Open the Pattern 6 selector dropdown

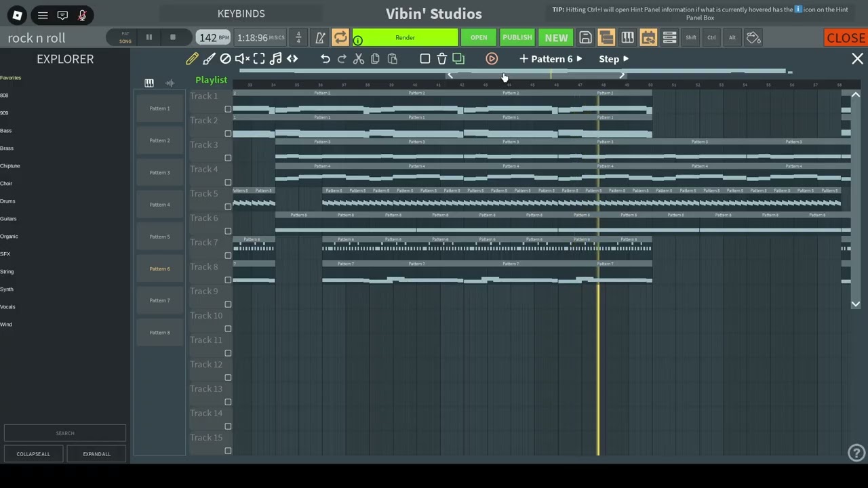coord(551,59)
